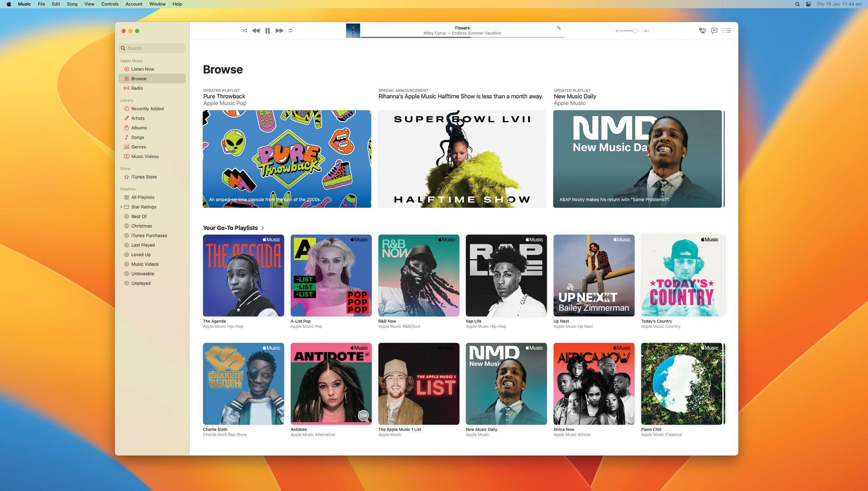Open Listen Now in sidebar

click(x=152, y=69)
